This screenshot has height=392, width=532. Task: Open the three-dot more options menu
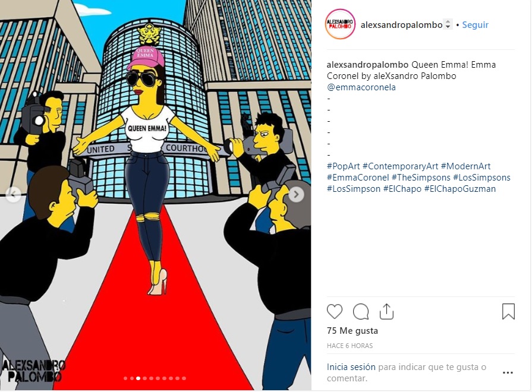[508, 372]
